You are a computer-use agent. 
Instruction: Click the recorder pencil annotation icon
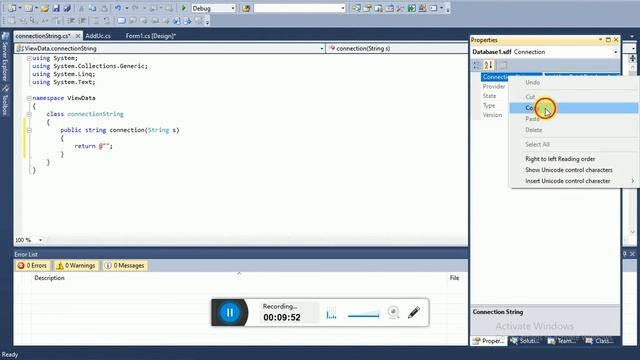(414, 313)
